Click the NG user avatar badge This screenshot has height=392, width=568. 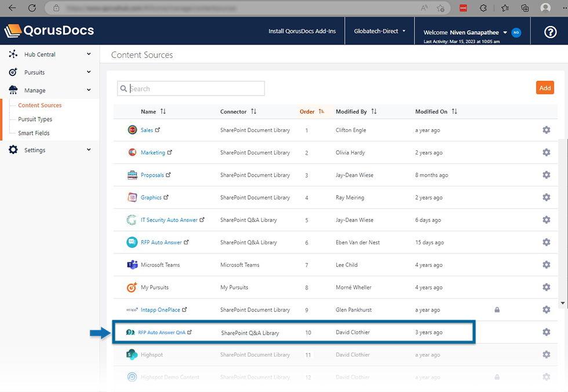516,32
